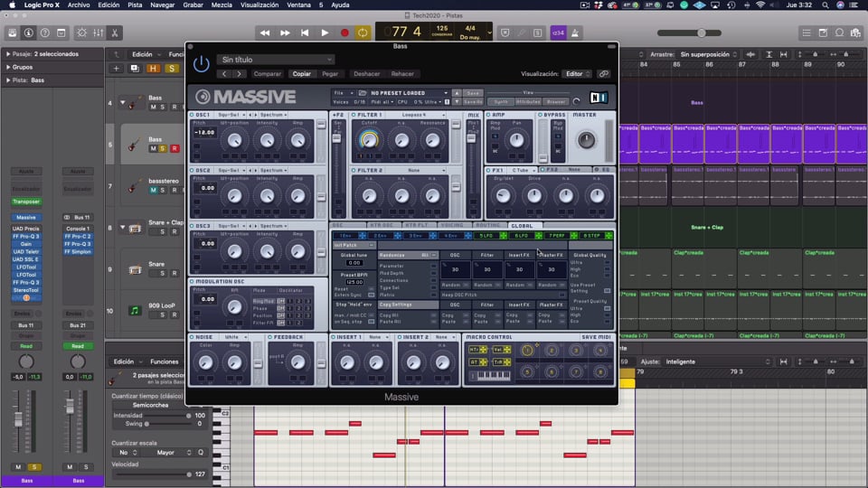Open Quick Help question mark button
Viewport: 868px width, 488px height.
tap(45, 33)
